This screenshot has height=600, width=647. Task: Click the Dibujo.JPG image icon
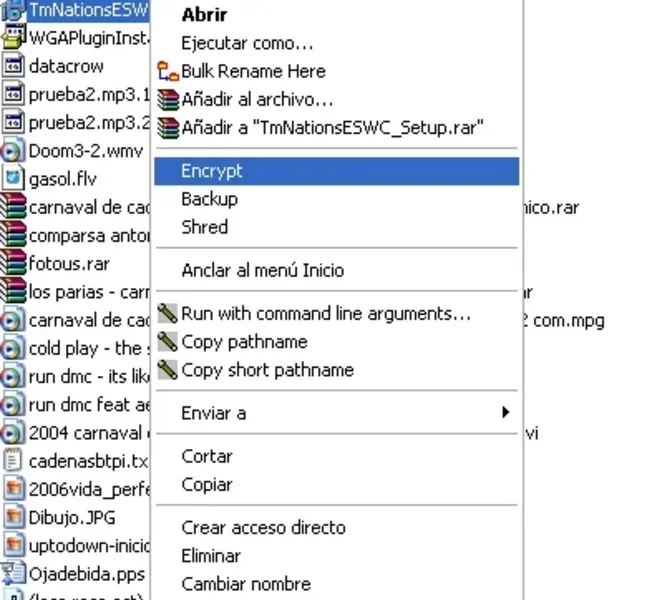point(13,517)
